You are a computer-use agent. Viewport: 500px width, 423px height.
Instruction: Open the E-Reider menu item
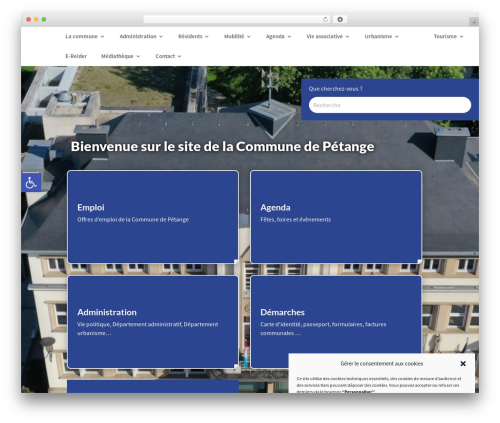[76, 56]
